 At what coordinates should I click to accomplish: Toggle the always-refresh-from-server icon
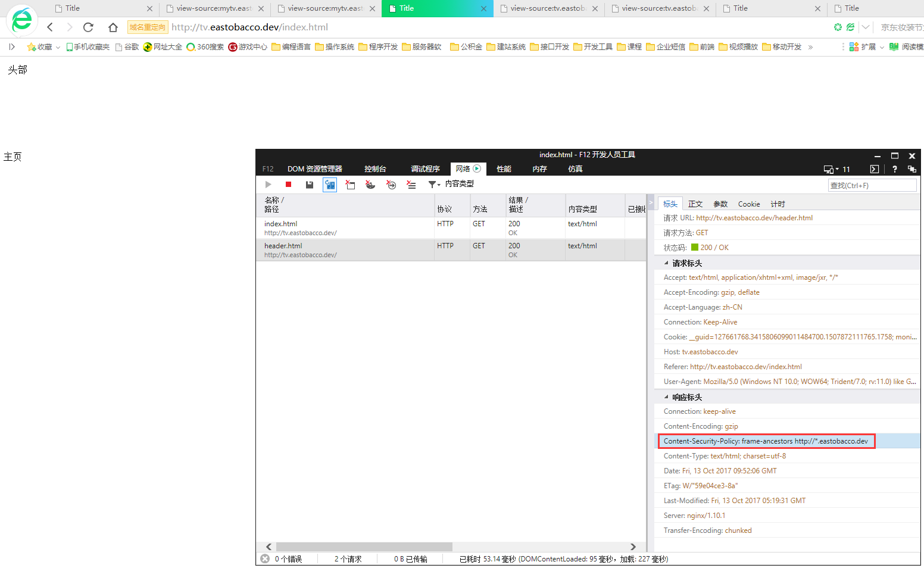click(x=329, y=185)
